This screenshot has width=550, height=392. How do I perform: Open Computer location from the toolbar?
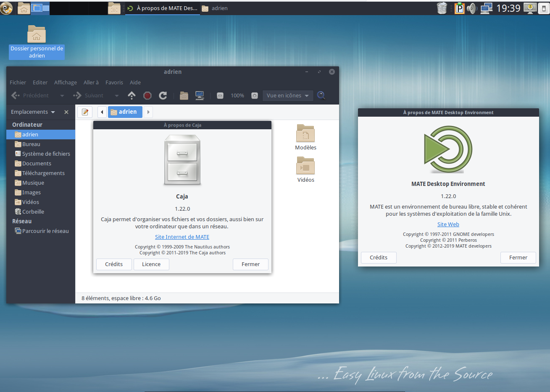(x=200, y=96)
